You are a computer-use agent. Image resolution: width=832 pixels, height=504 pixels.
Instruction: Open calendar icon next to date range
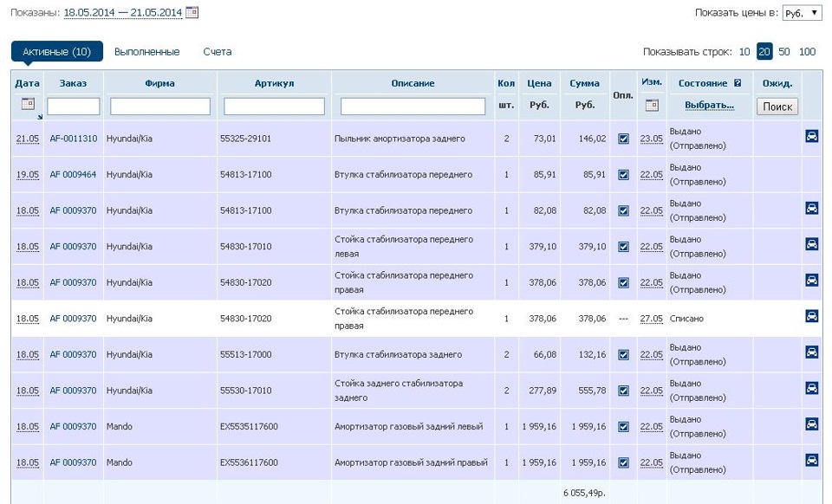(192, 13)
